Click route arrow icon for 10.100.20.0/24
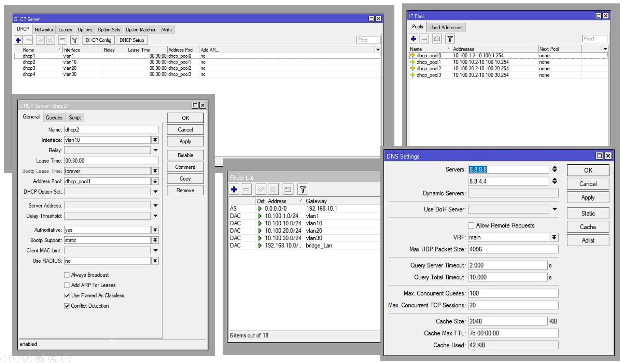This screenshot has height=363, width=644. tap(260, 231)
